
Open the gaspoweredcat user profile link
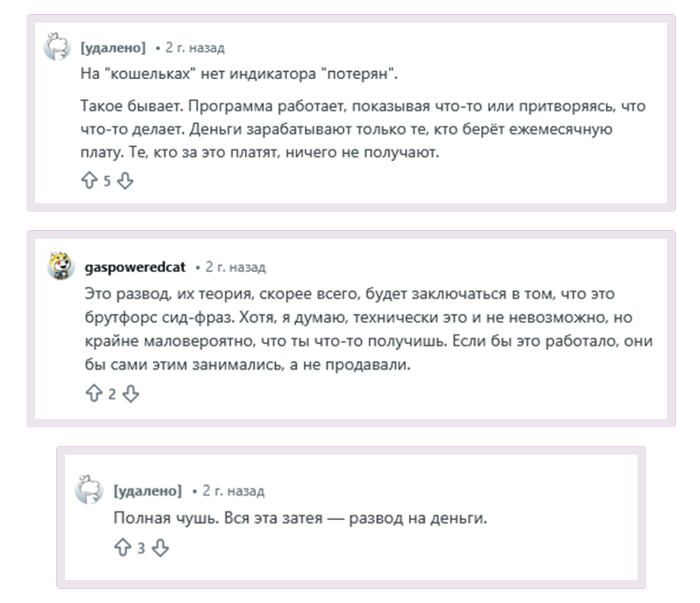pos(135,267)
